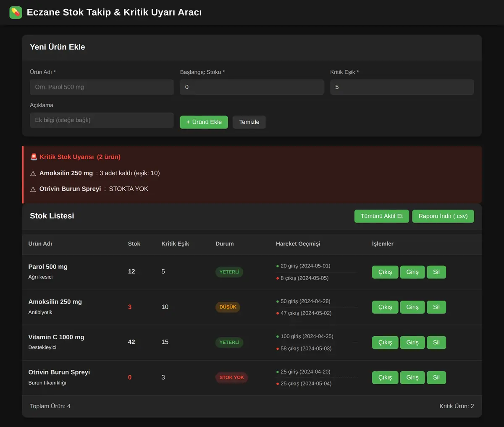Click the YETERLİ badge for Vitamin C
This screenshot has height=427, width=504.
click(229, 342)
